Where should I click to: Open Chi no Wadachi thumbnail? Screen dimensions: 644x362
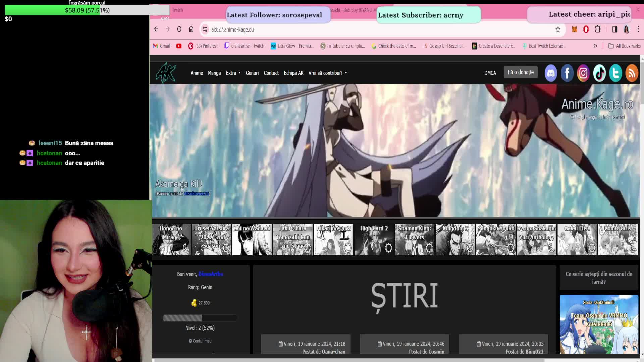coord(252,240)
